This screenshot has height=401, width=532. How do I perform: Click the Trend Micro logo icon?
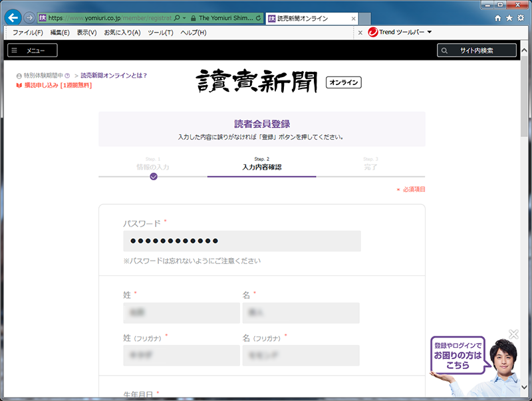click(373, 32)
